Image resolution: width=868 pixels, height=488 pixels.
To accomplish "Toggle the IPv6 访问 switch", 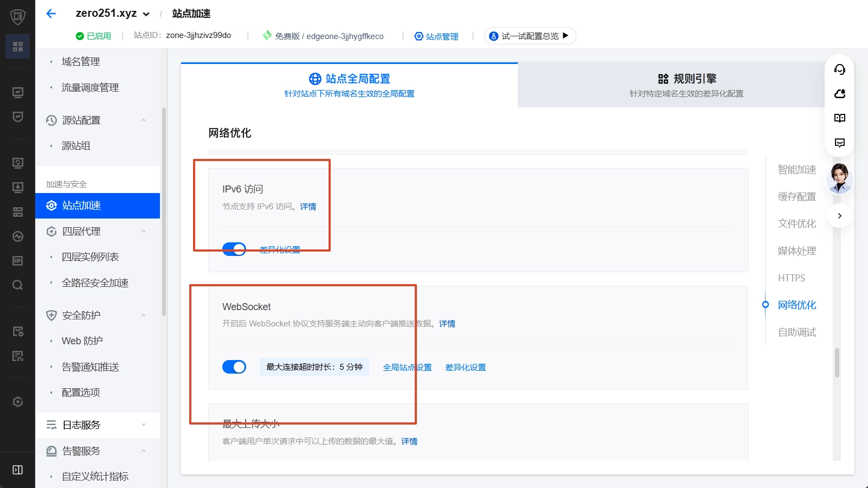I will pyautogui.click(x=234, y=249).
